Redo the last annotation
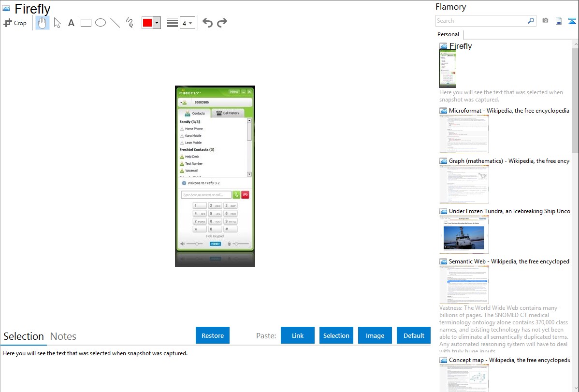The height and width of the screenshot is (392, 579). tap(222, 23)
